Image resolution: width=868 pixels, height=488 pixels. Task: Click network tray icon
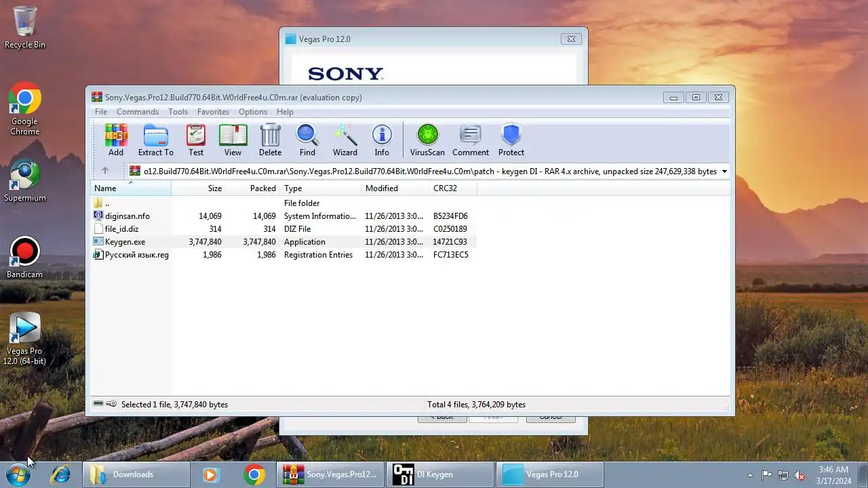point(783,475)
